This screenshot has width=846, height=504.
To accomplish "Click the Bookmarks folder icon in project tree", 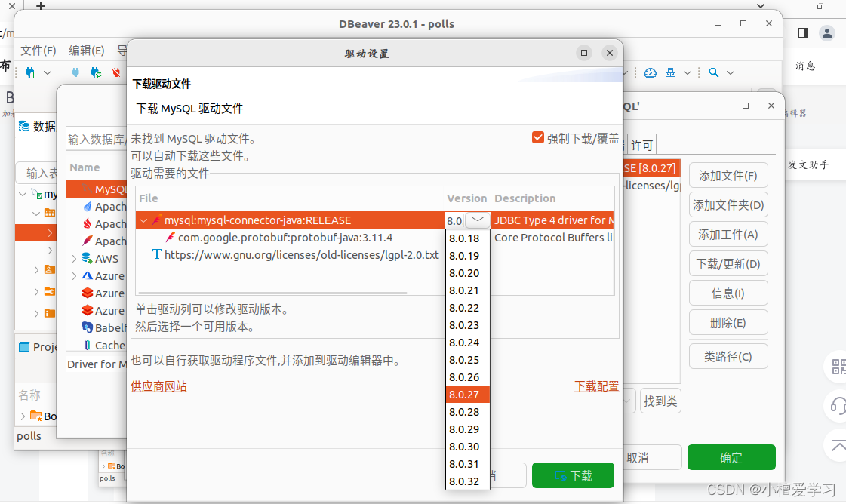I will (36, 416).
